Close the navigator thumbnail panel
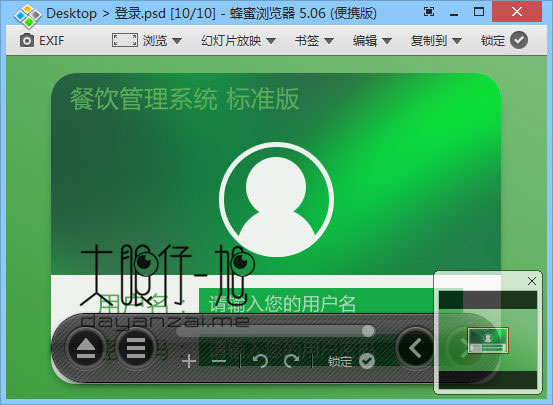 532,281
